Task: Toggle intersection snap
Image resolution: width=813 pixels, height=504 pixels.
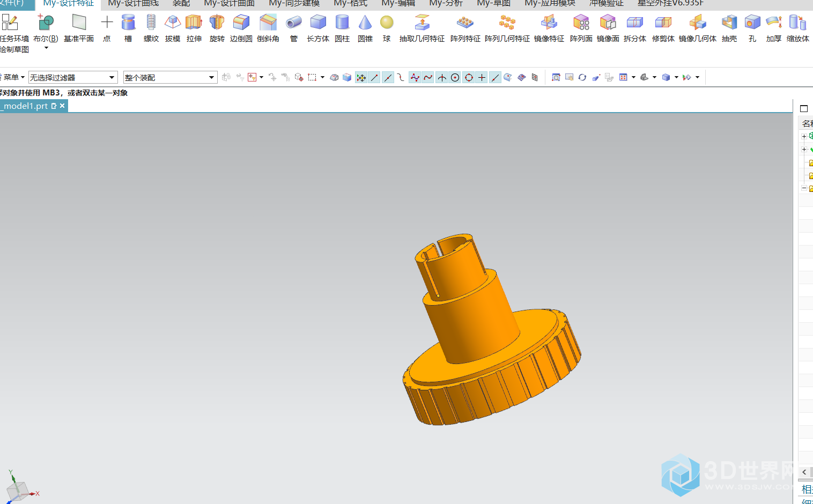Action: click(441, 78)
